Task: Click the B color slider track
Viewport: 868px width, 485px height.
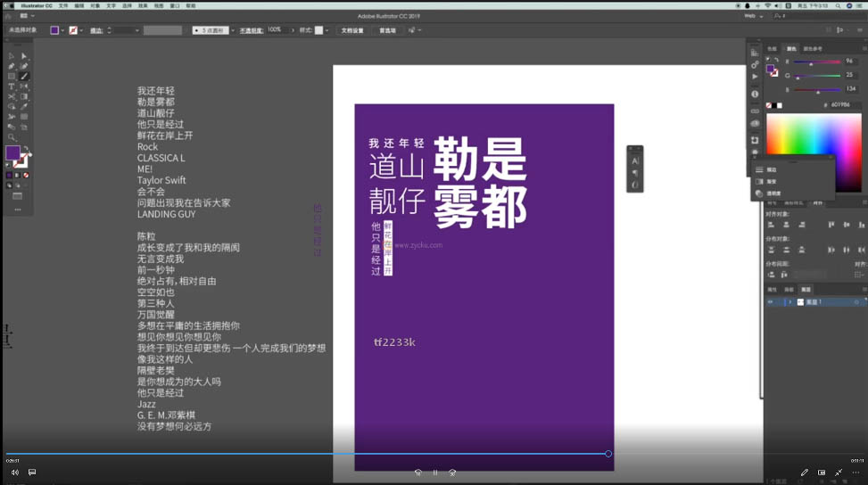Action: pos(817,89)
